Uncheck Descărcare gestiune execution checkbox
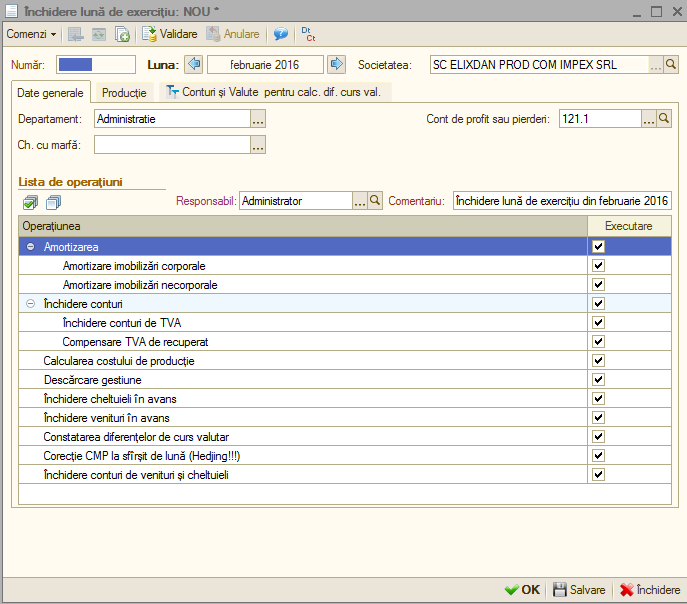Viewport: 687px width, 604px height. (598, 379)
